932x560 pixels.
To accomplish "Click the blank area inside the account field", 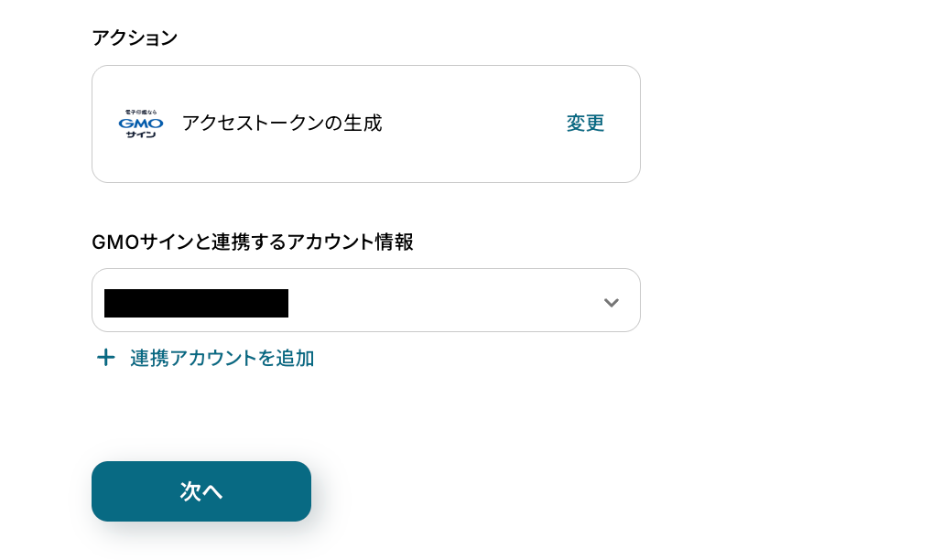I will click(439, 301).
